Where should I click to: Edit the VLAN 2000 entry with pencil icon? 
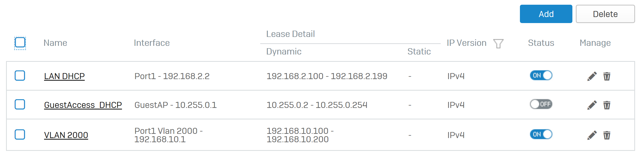coord(592,135)
